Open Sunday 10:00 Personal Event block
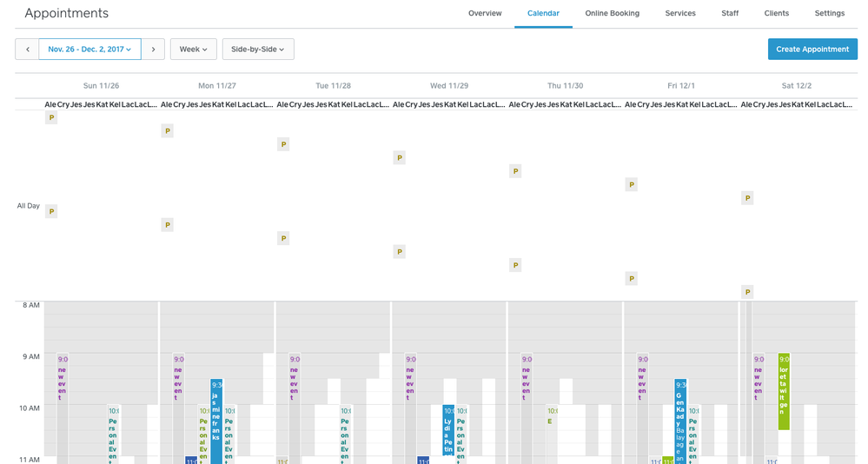The width and height of the screenshot is (868, 464). [x=114, y=434]
